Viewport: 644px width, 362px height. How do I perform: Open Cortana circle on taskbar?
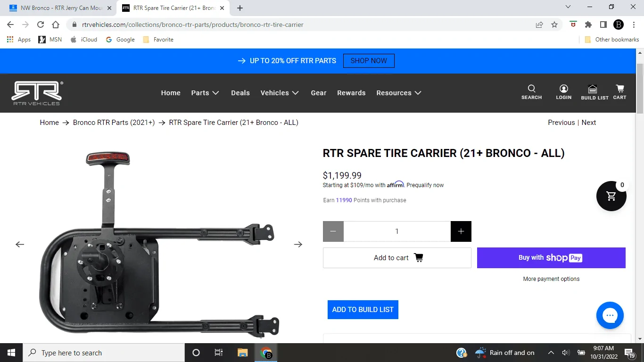[196, 353]
